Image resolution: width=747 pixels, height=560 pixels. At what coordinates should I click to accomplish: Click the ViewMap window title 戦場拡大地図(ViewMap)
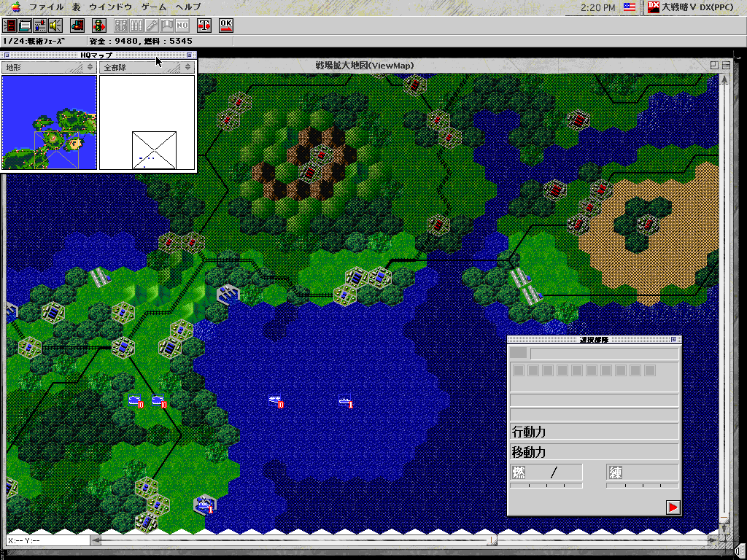pos(365,65)
